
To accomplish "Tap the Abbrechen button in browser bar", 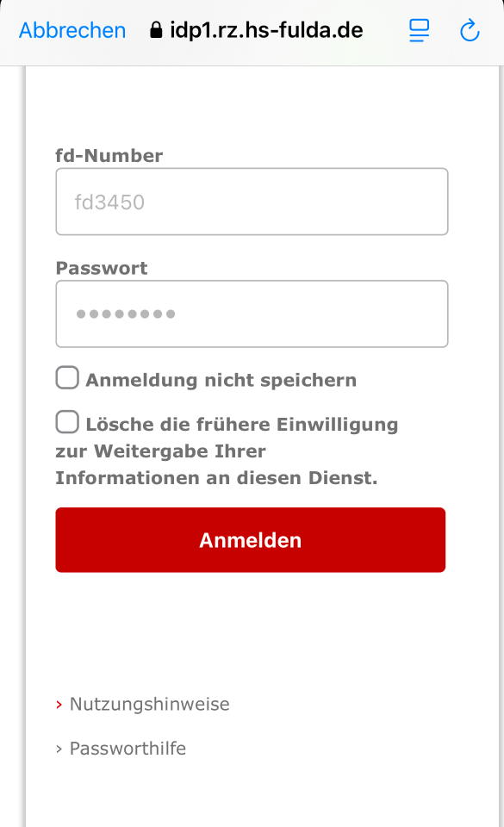I will tap(72, 31).
